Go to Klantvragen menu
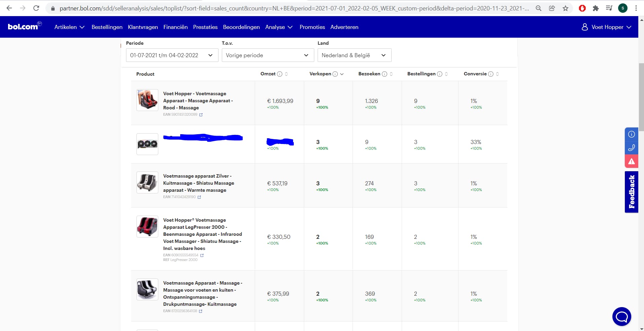 pos(143,27)
